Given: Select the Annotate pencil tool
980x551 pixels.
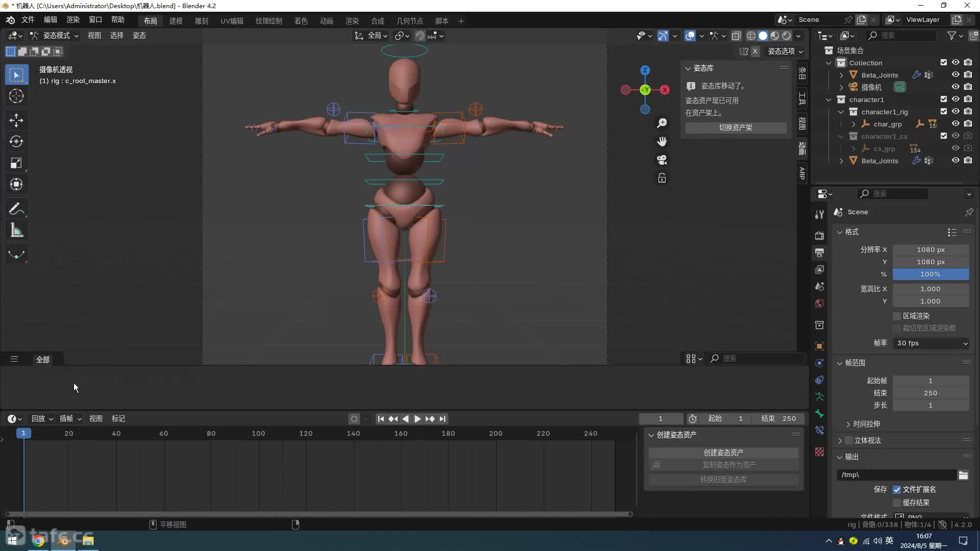Looking at the screenshot, I should 16,209.
